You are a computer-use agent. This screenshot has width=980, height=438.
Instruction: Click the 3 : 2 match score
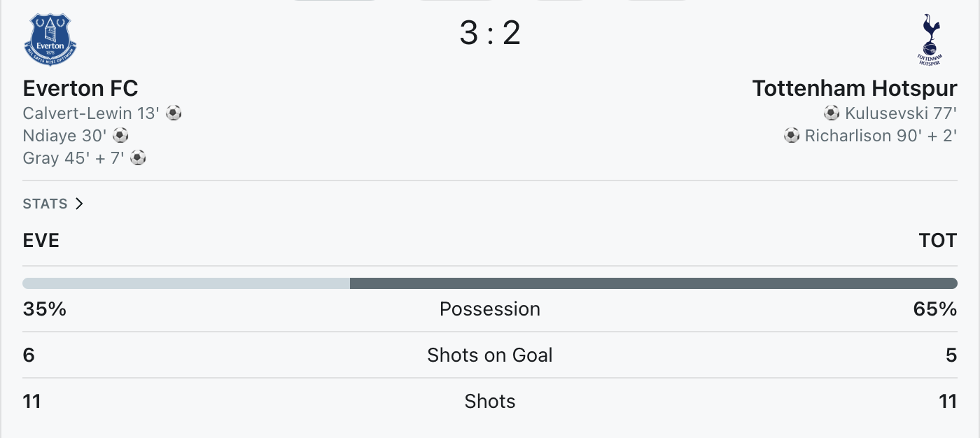(490, 33)
